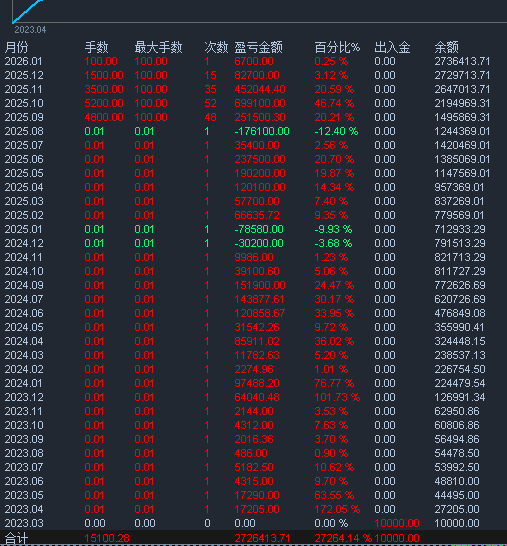
Task: Click deposit amount 10000.00 in 2023.03 row
Action: (397, 523)
